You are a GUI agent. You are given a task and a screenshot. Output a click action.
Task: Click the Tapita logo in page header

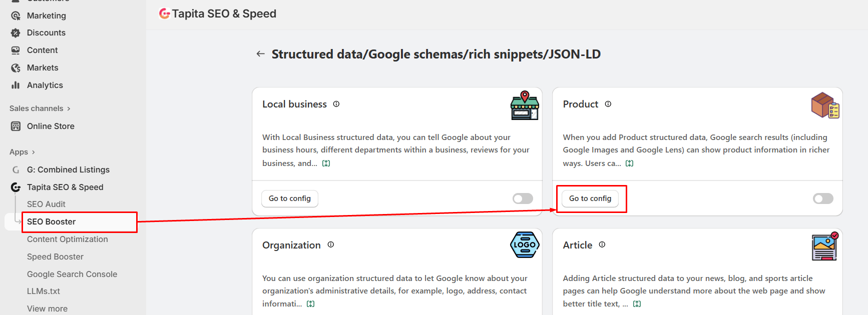(164, 13)
